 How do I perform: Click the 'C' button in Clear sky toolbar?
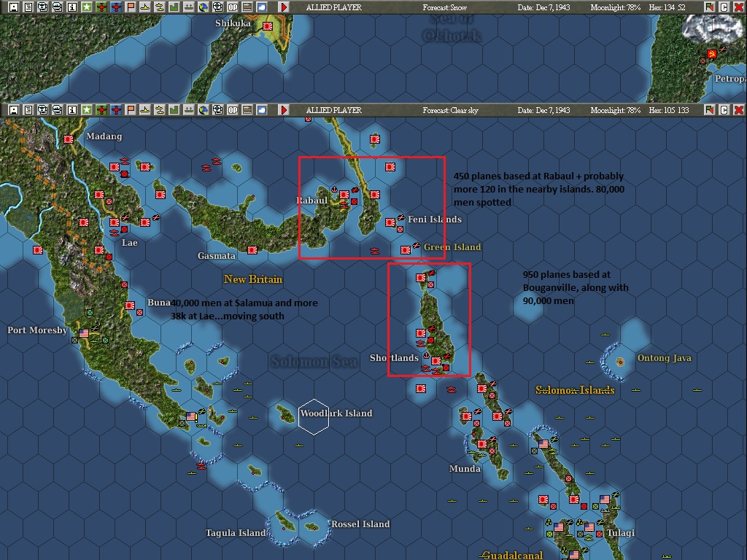point(724,110)
